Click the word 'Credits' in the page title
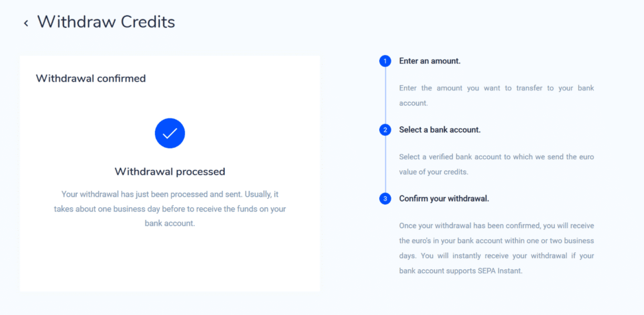 [148, 22]
